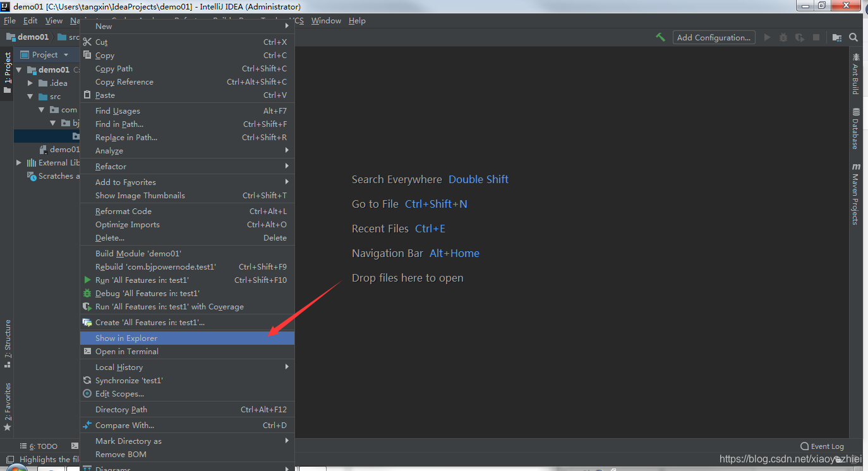Viewport: 868px width, 471px height.
Task: Run 'All Features in: test1' entry
Action: 187,280
